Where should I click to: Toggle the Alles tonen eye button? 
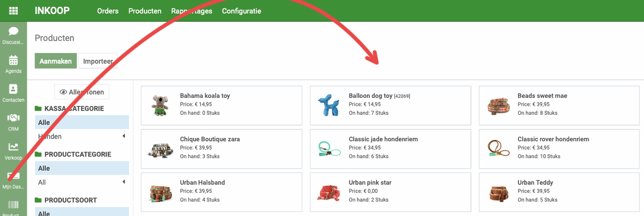click(x=82, y=92)
